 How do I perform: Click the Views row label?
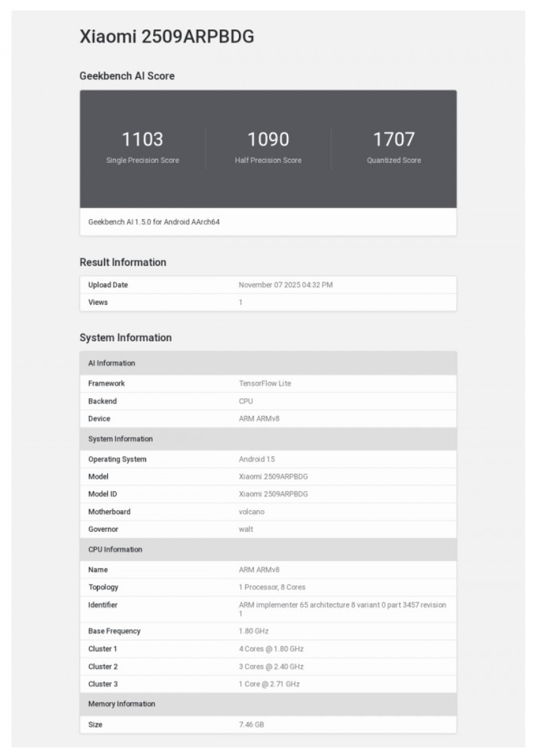pos(98,302)
